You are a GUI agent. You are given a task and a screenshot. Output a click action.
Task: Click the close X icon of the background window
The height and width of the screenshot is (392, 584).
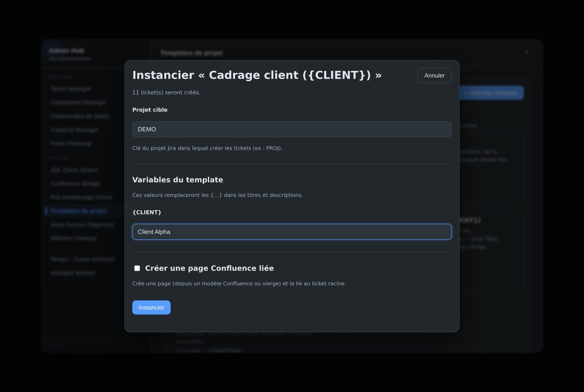pyautogui.click(x=526, y=52)
